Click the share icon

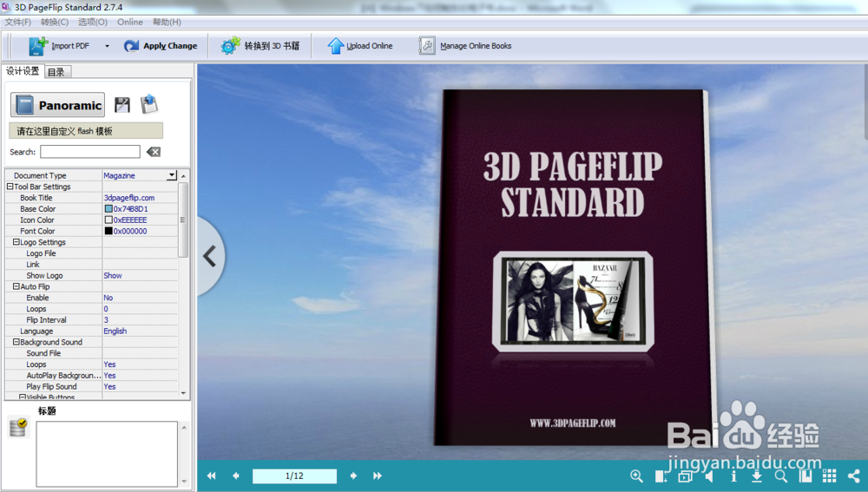point(853,476)
